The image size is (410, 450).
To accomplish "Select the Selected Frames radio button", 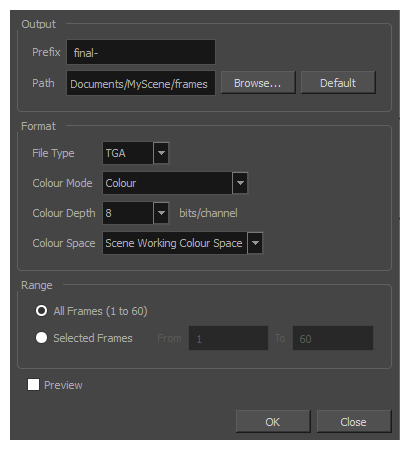I will [41, 338].
